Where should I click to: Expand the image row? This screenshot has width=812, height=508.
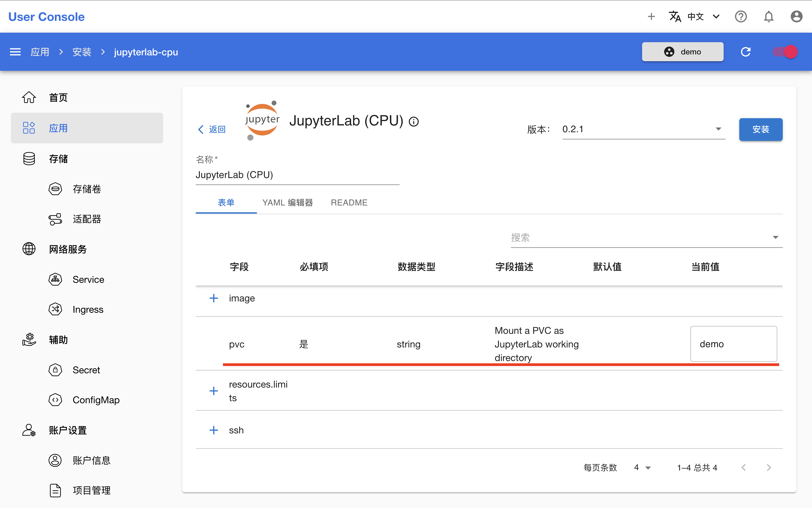pyautogui.click(x=213, y=298)
